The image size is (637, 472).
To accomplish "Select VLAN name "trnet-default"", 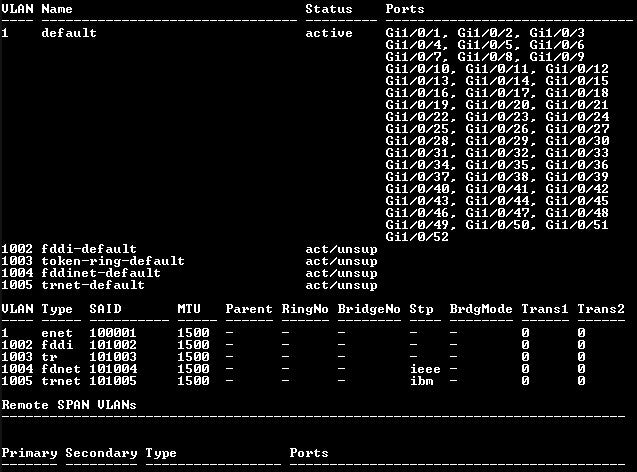I will [x=93, y=284].
